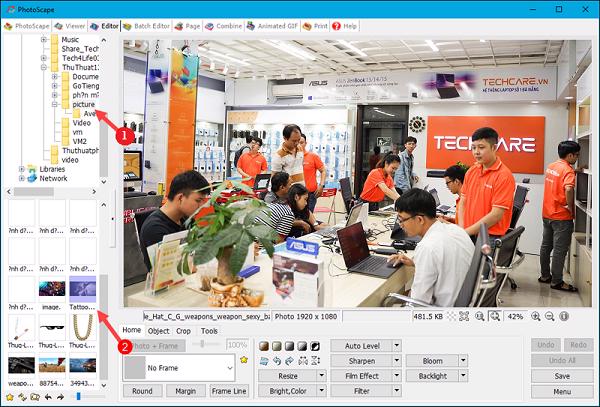Open the Batch Editor tab
Screen dimensions: 600x407
[146, 26]
